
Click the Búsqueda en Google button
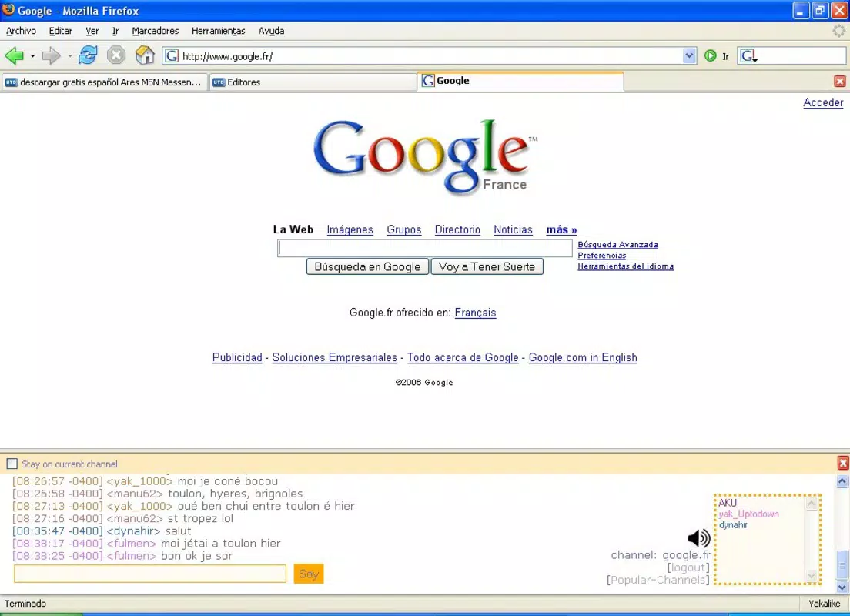click(x=367, y=266)
